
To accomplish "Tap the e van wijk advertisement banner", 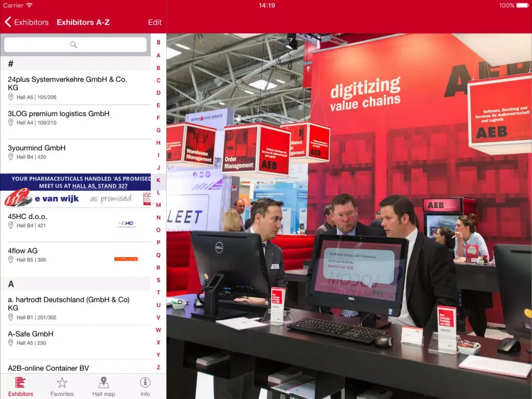I will pyautogui.click(x=75, y=191).
